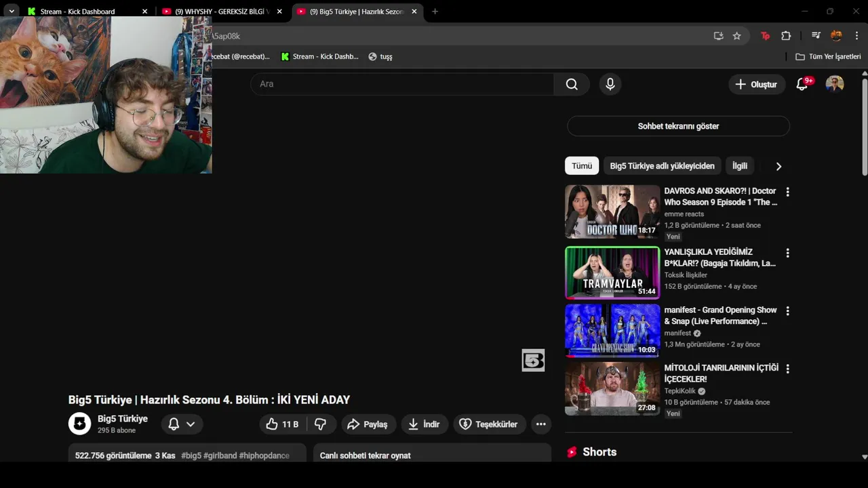Image resolution: width=868 pixels, height=488 pixels.
Task: Open Chrome extensions puzzle icon
Action: point(786,36)
